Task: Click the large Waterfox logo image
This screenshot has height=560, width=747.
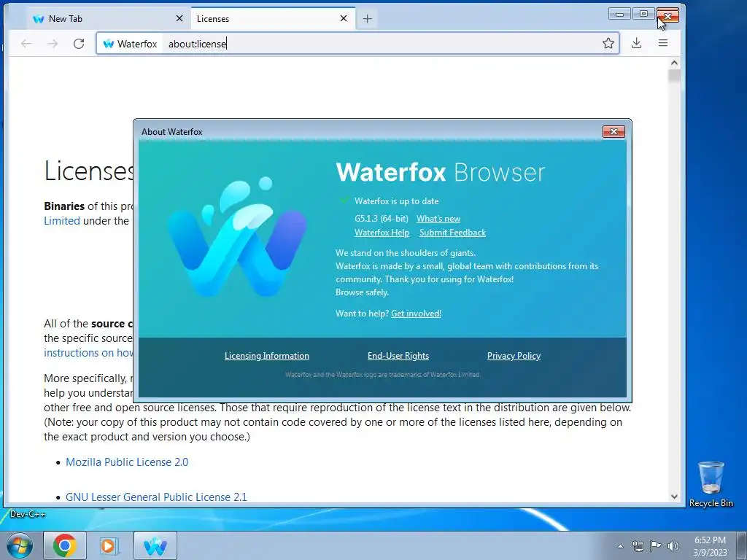Action: point(237,237)
